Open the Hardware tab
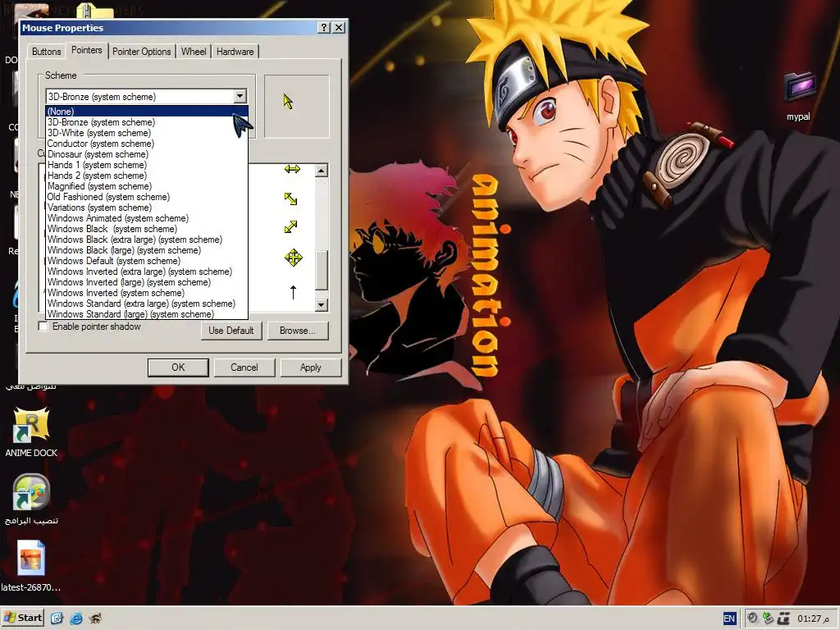 click(x=235, y=52)
